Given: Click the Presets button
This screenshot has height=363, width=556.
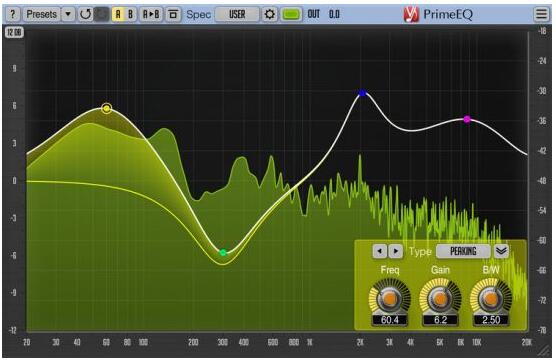Looking at the screenshot, I should coord(41,14).
